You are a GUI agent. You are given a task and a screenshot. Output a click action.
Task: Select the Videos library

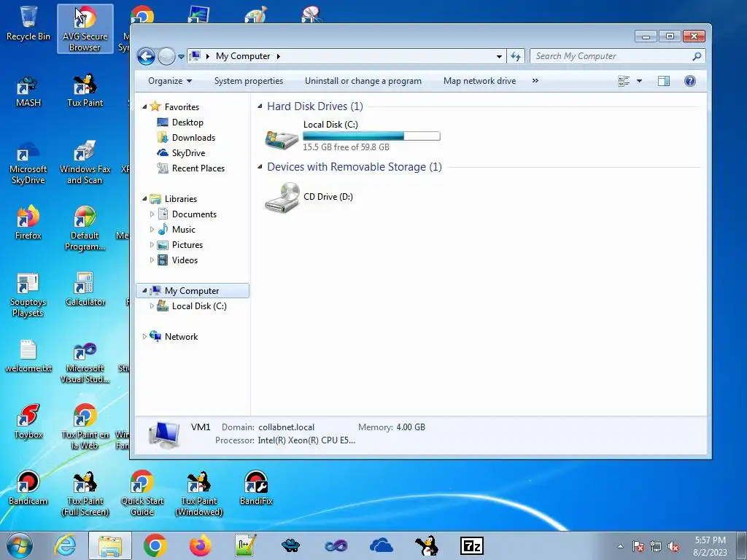click(185, 260)
